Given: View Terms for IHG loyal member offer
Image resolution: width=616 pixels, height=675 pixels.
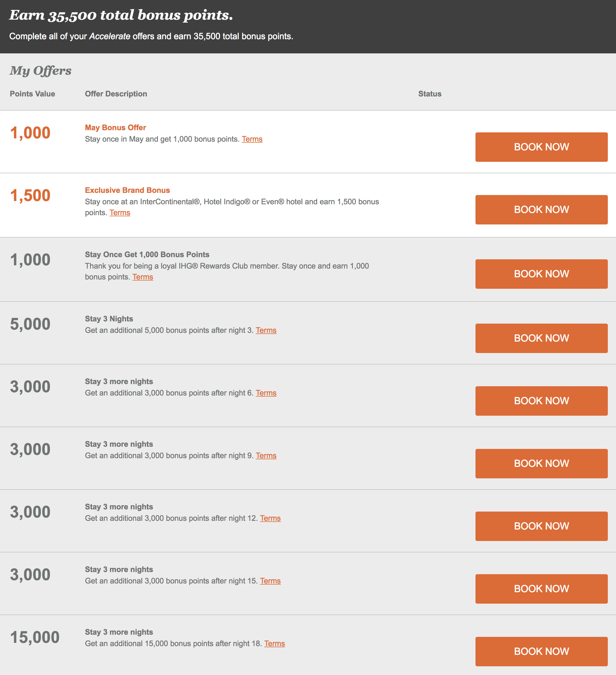Looking at the screenshot, I should click(143, 277).
